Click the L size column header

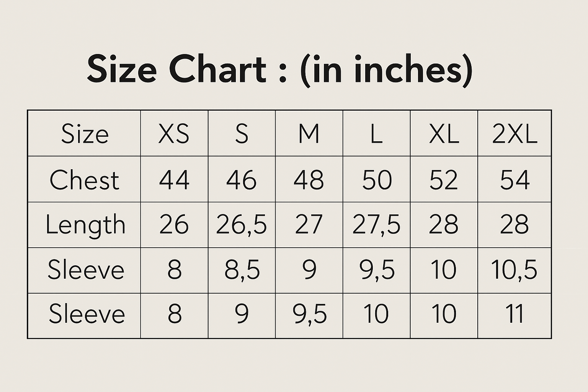point(376,134)
